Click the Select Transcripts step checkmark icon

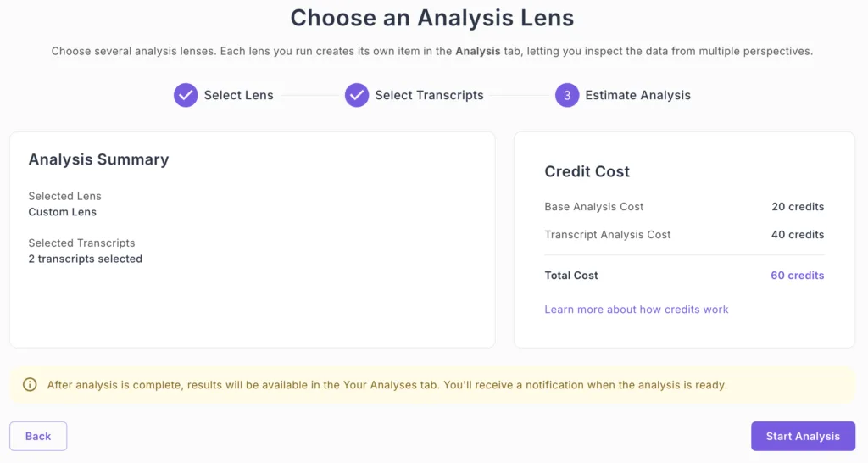click(357, 95)
